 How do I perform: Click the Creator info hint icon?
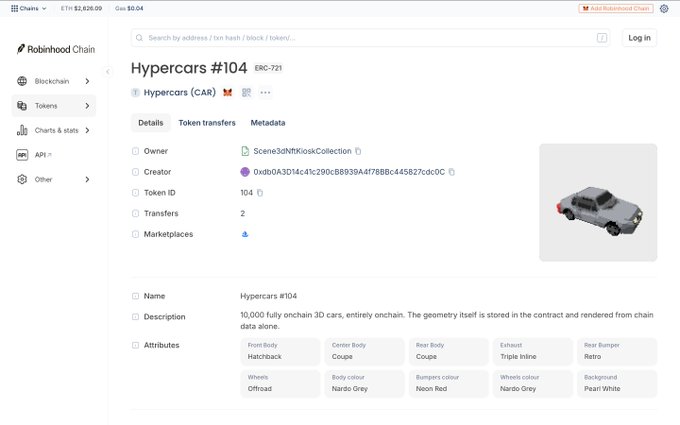click(135, 172)
